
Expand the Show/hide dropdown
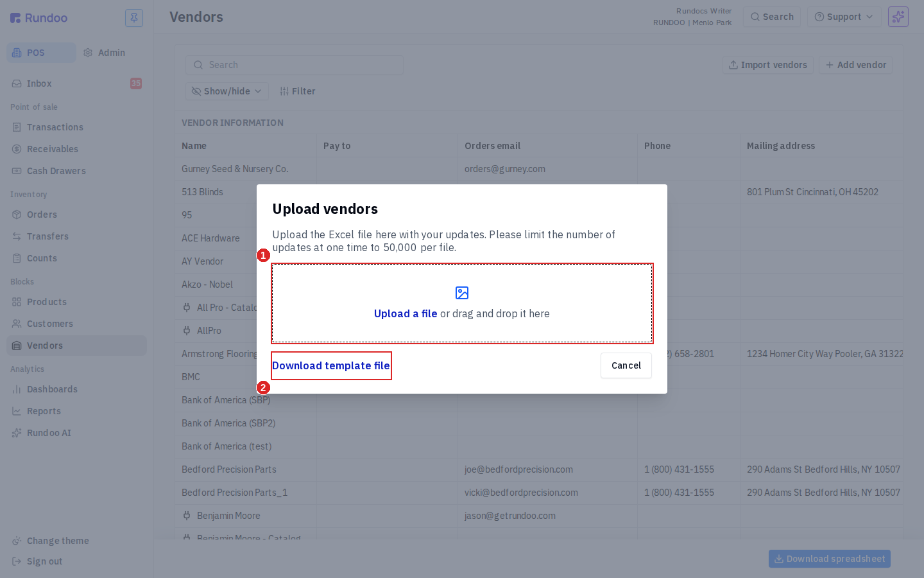227,91
